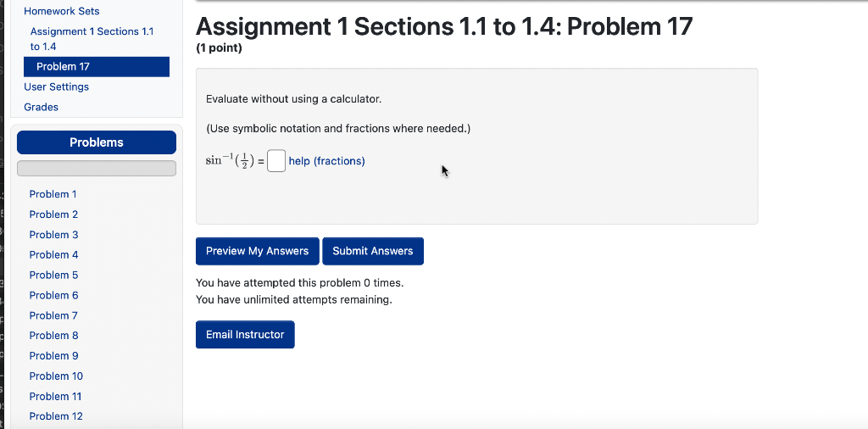
Task: Select the highlighted Problem 17 sidebar item
Action: click(x=97, y=66)
